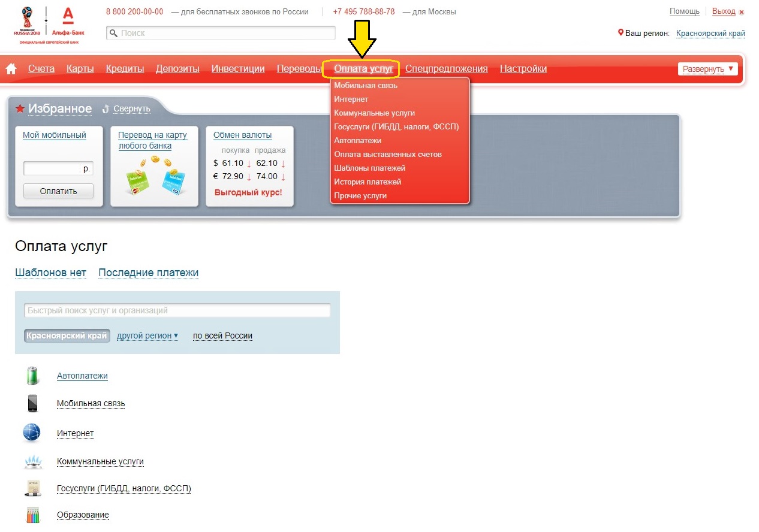Click the home icon in navigation bar
The width and height of the screenshot is (759, 532).
pyautogui.click(x=11, y=69)
